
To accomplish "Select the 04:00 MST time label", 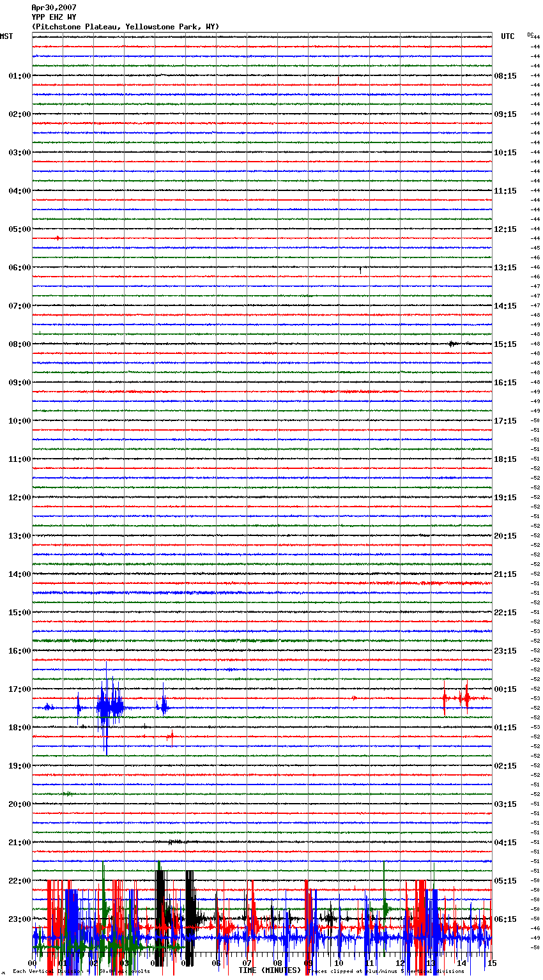I will click(x=19, y=191).
